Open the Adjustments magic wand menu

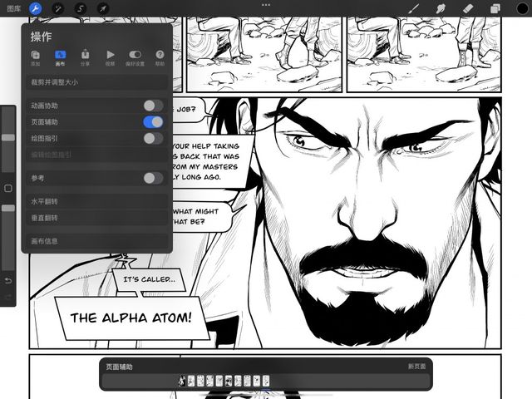tap(57, 8)
